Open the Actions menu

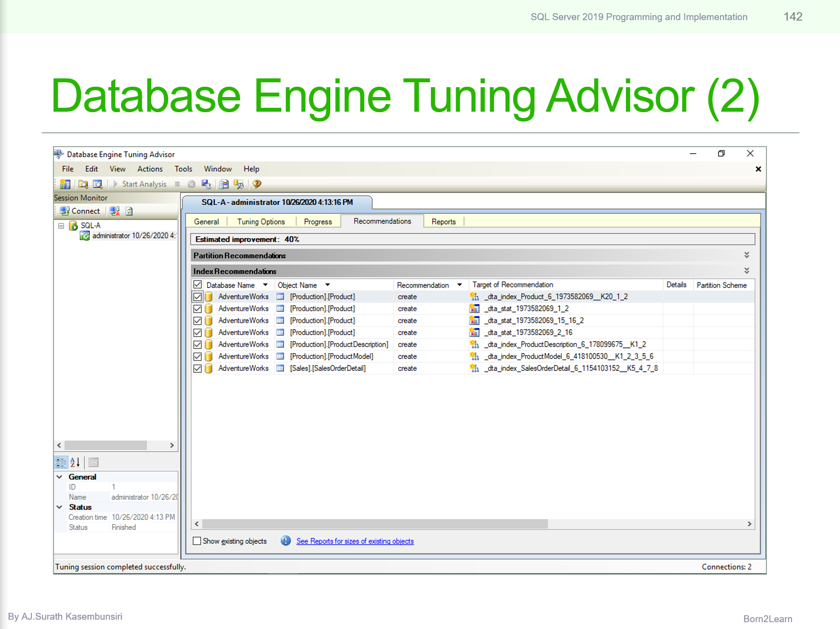(149, 169)
